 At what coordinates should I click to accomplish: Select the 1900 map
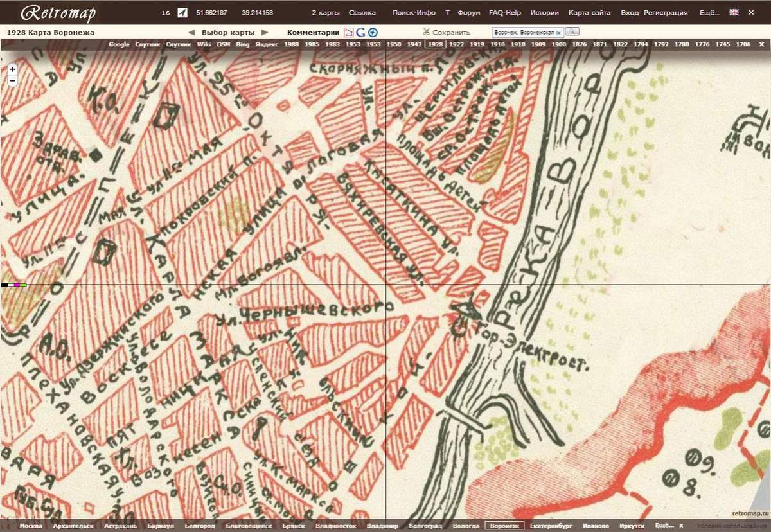[x=559, y=44]
